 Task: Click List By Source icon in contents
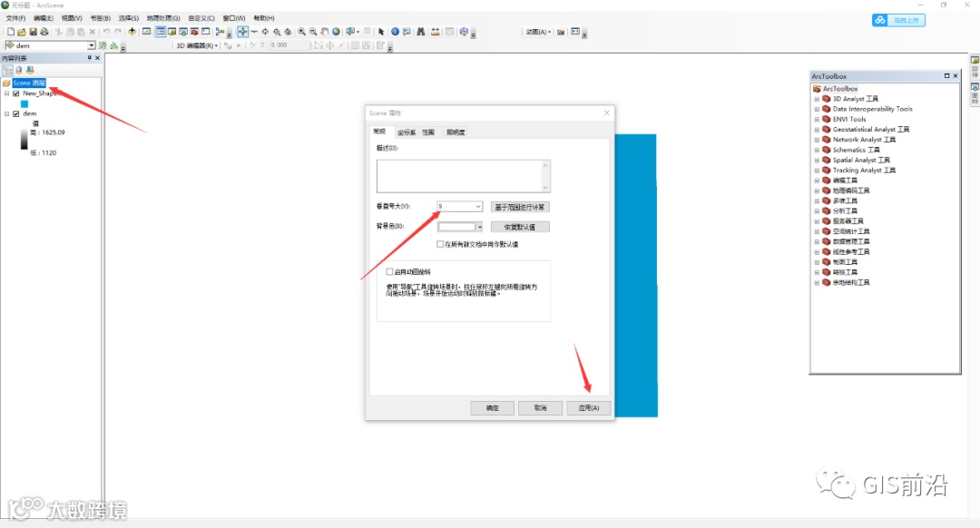19,70
